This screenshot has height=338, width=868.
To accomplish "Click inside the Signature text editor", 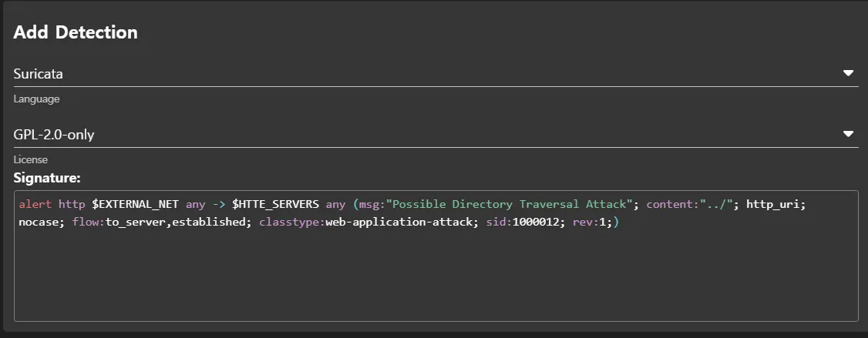I will pos(436,256).
